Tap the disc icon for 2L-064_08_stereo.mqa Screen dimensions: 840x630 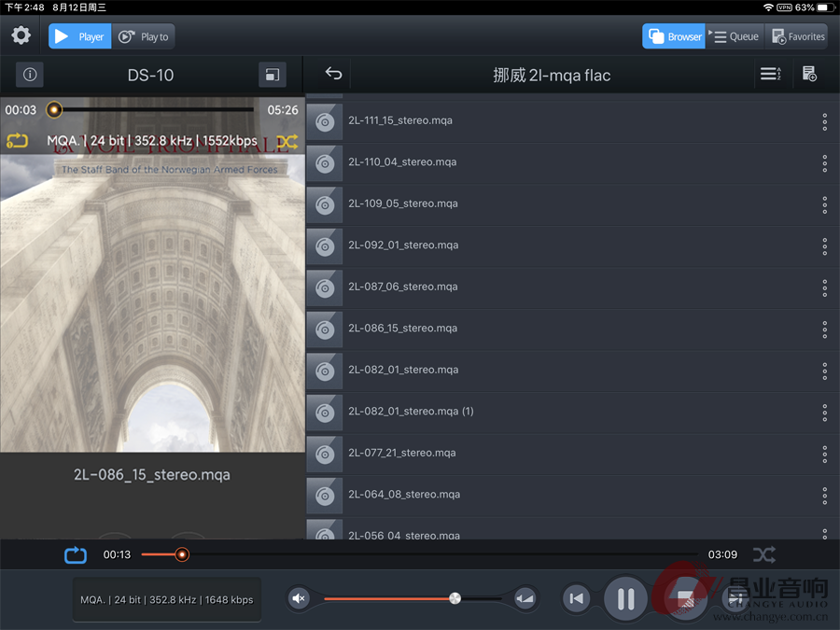pos(324,496)
